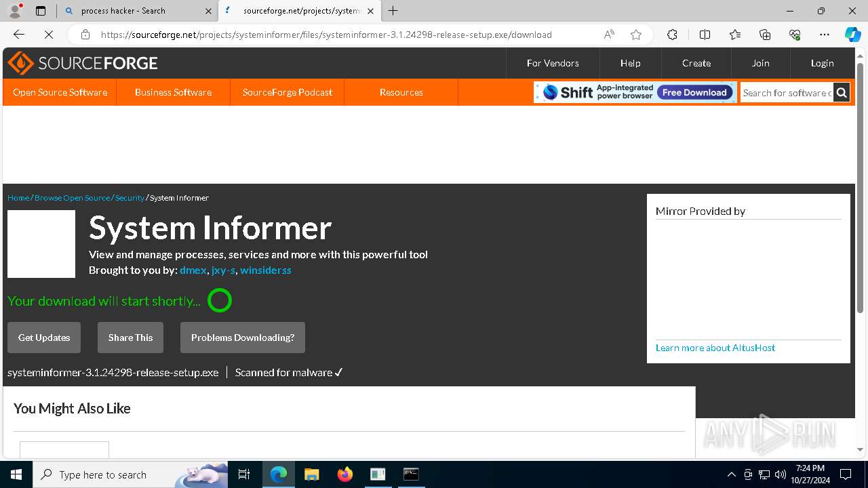Viewport: 868px width, 488px height.
Task: Click the Share This button
Action: (x=130, y=338)
